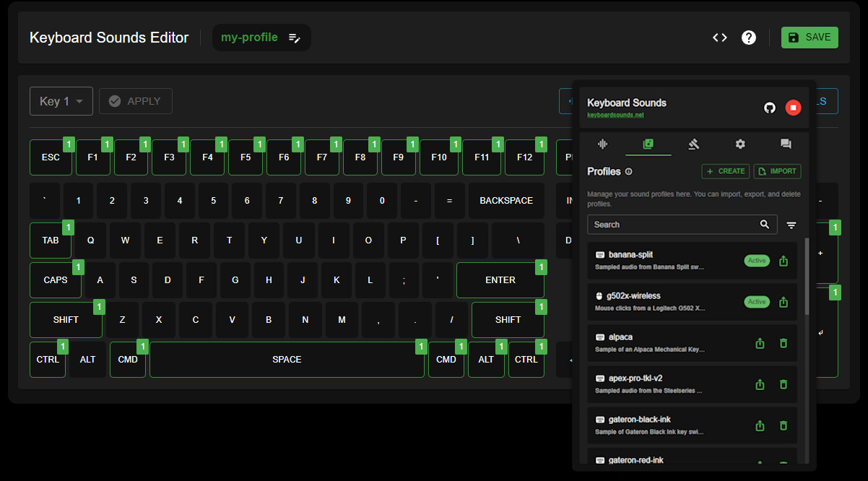Focus the profile Search field
The height and width of the screenshot is (481, 868).
tap(682, 225)
